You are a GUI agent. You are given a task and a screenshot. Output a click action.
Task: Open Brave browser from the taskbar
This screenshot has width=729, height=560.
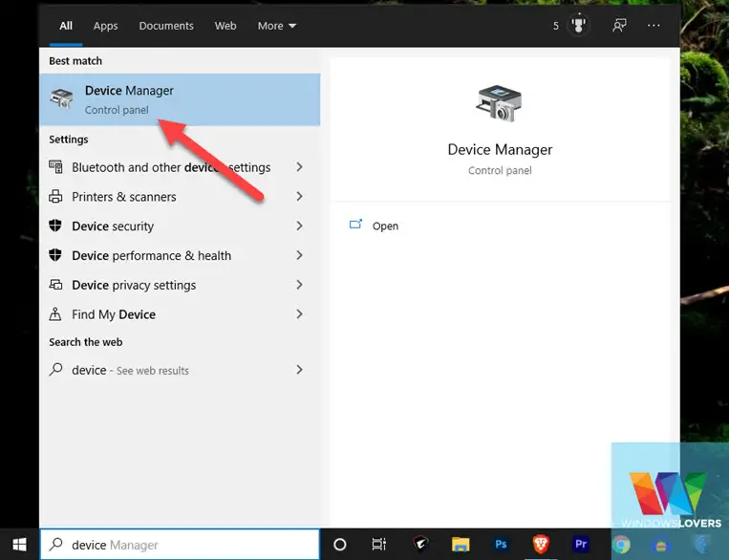[541, 544]
